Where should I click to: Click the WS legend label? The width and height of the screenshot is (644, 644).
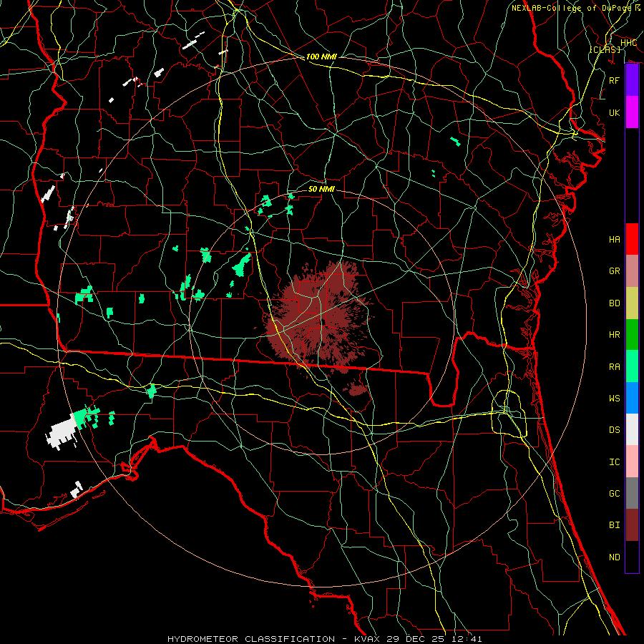point(615,399)
